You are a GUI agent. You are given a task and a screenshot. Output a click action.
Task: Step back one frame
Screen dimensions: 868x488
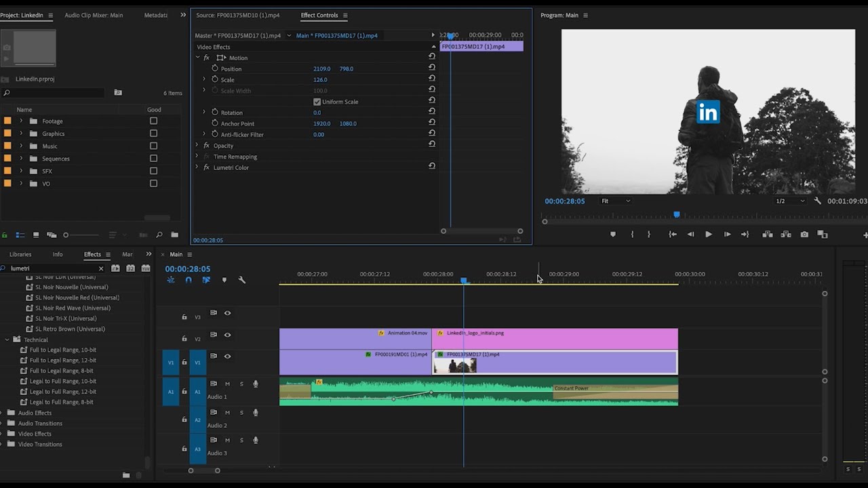tap(690, 235)
